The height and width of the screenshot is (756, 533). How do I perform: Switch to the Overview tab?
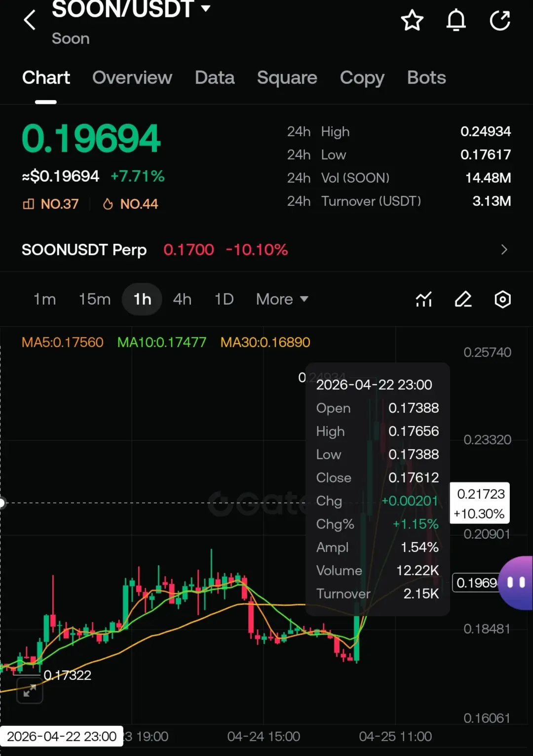[132, 78]
